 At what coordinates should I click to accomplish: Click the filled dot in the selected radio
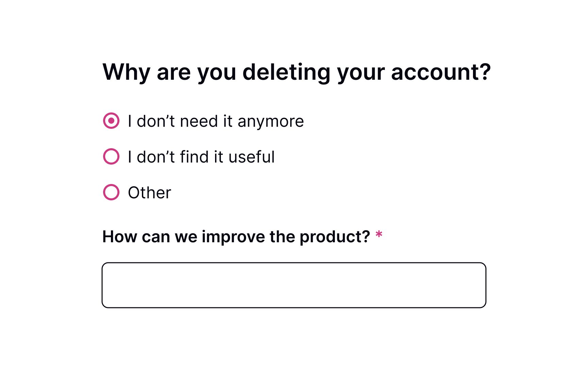pyautogui.click(x=111, y=121)
